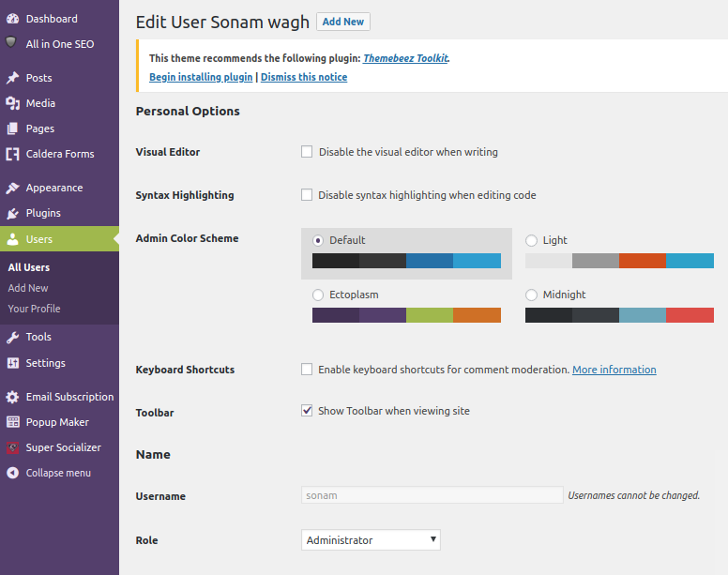The image size is (728, 575).
Task: Click the Plugins plug icon
Action: (x=12, y=213)
